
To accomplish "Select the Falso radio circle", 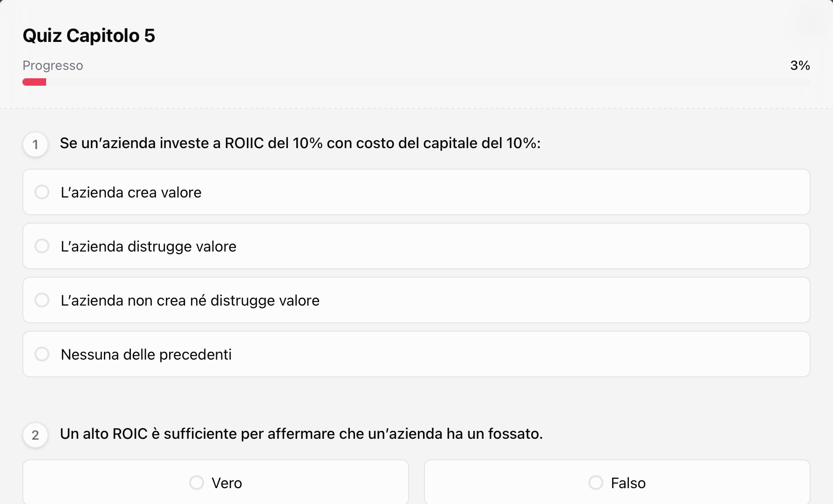I will 596,483.
